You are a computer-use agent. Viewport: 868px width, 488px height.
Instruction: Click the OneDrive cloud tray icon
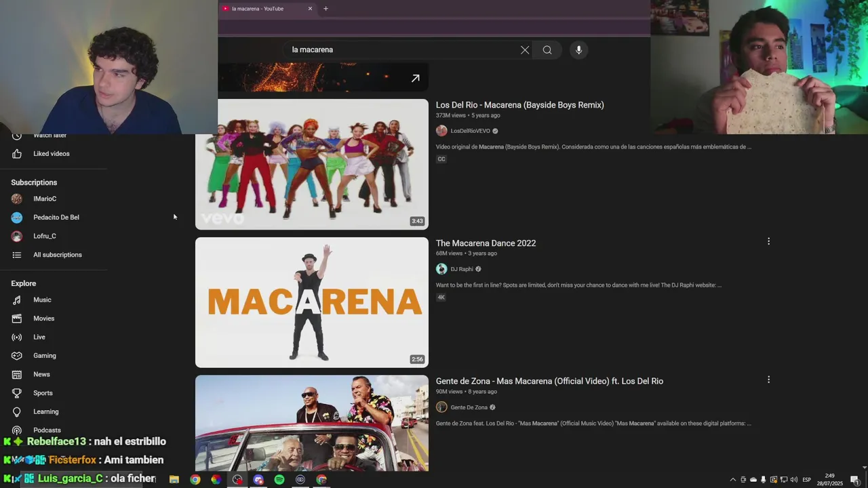pos(753,480)
